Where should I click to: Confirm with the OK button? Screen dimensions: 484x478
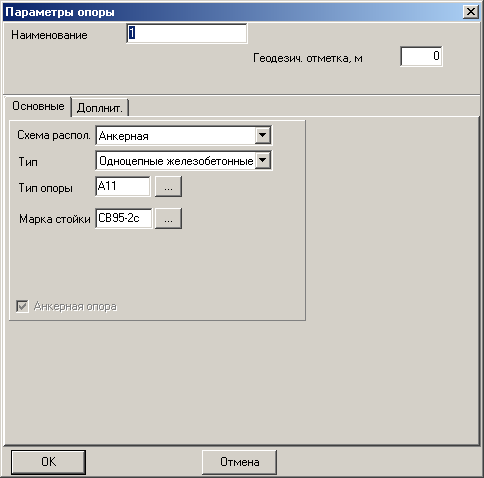pyautogui.click(x=48, y=462)
